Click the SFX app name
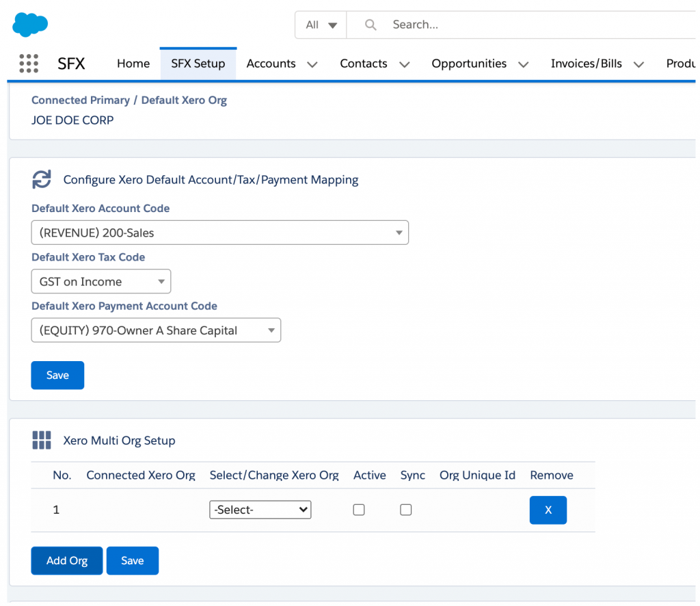This screenshot has height=606, width=700. [71, 64]
